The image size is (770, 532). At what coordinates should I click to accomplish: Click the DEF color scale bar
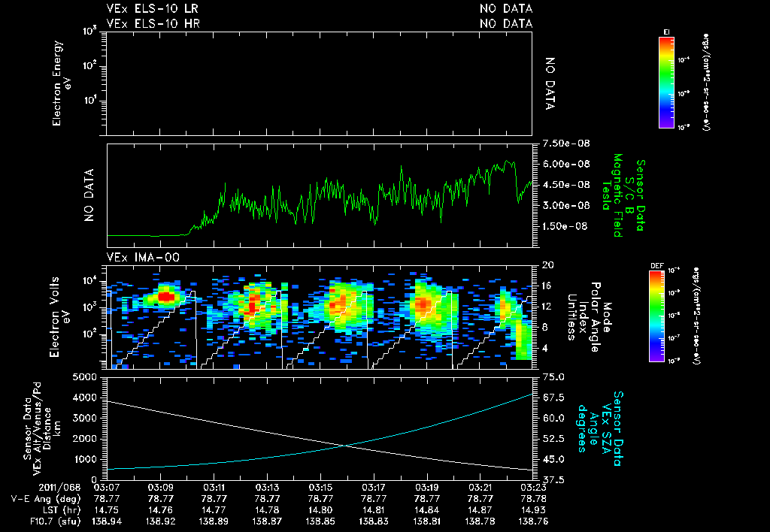(656, 316)
